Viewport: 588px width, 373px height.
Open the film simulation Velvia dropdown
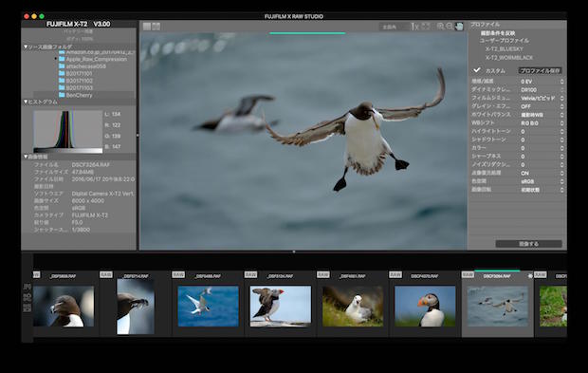(542, 98)
